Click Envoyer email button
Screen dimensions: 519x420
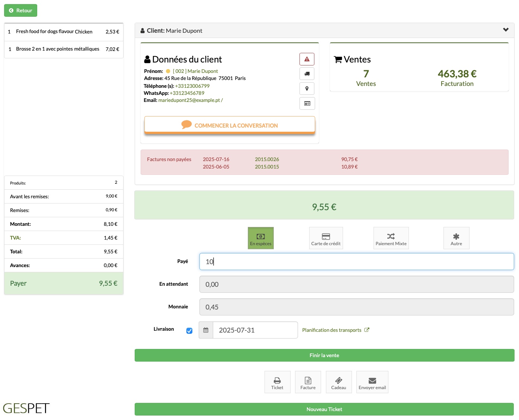point(372,382)
